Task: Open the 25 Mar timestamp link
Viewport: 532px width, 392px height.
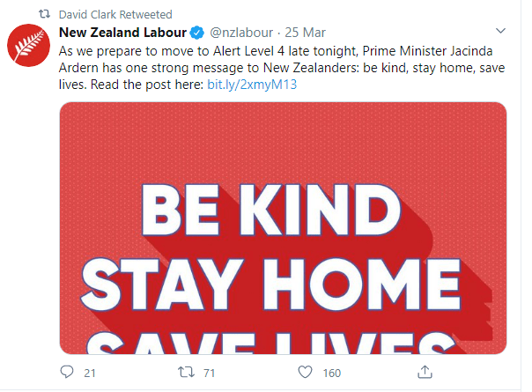Action: coord(305,33)
